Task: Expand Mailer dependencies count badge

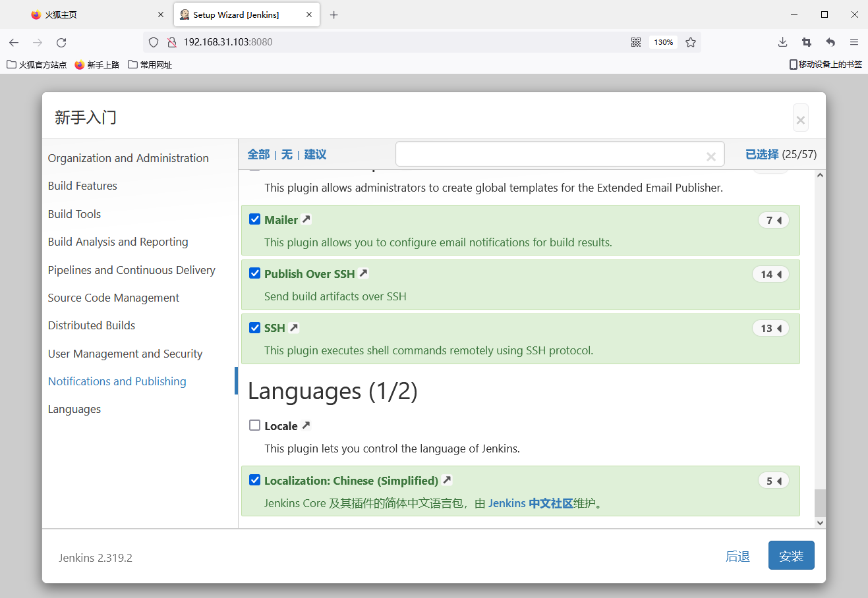Action: click(x=773, y=220)
